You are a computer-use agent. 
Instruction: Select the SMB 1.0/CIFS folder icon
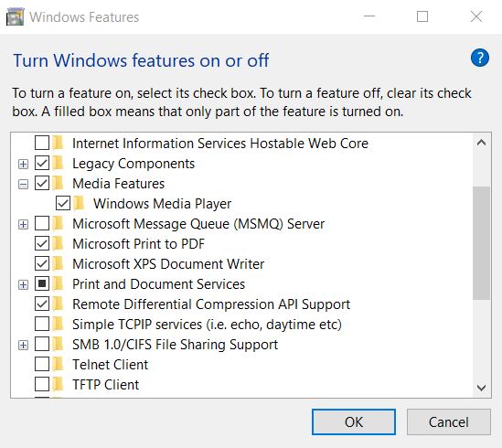(58, 345)
